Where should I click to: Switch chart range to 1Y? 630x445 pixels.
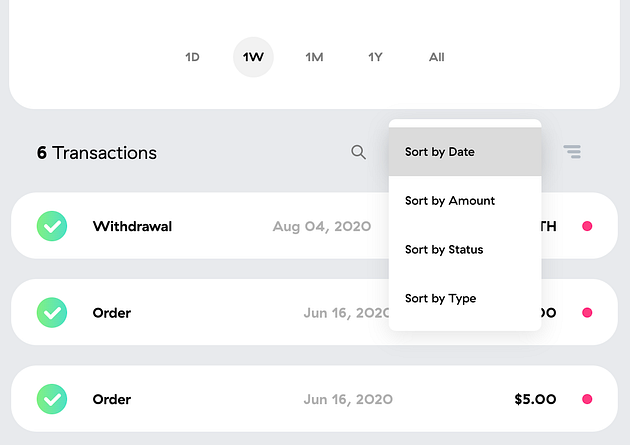pos(375,57)
